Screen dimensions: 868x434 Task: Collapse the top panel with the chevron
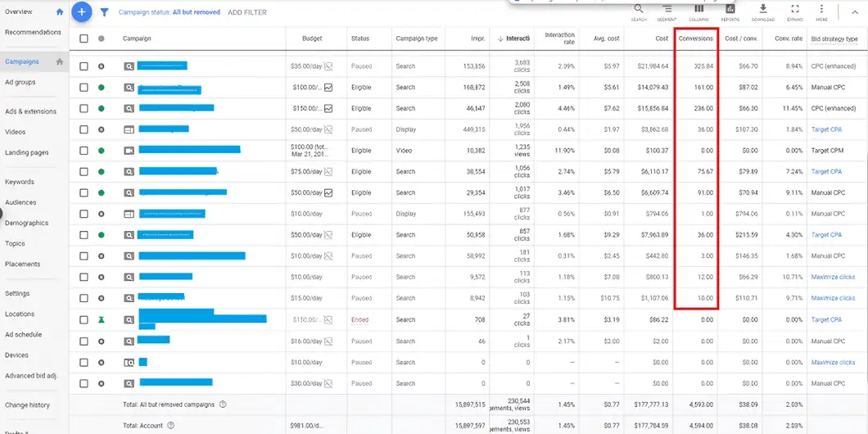(855, 12)
